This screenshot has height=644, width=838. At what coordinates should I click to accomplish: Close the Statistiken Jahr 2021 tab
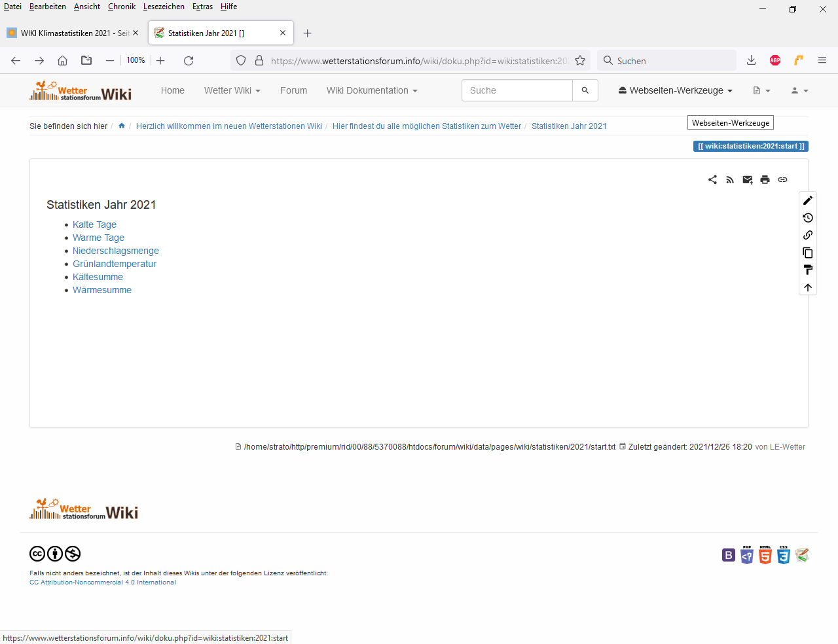coord(283,33)
